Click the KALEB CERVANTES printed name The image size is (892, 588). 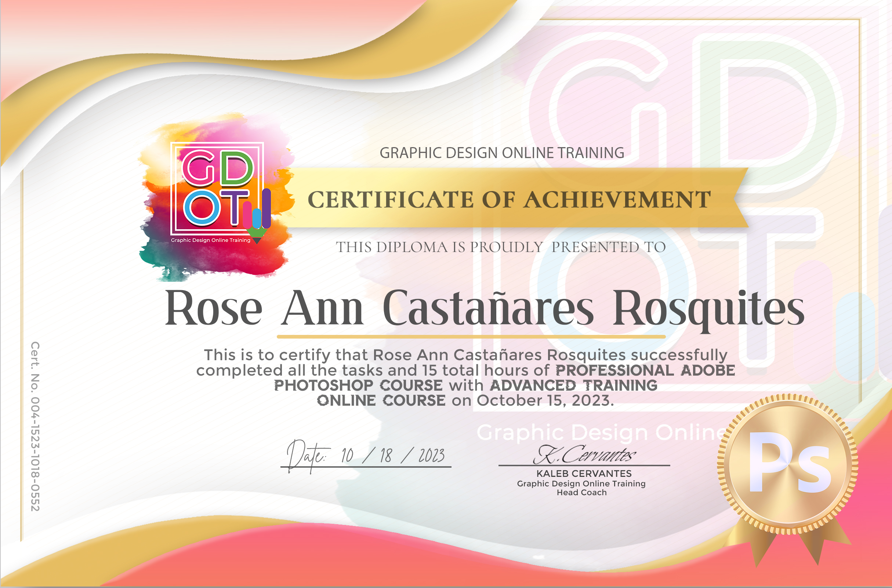tap(584, 474)
